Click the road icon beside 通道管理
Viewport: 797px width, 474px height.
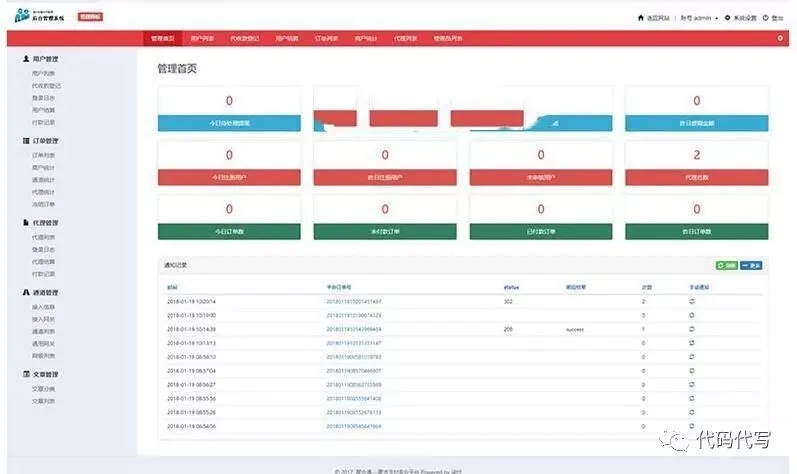[26, 293]
